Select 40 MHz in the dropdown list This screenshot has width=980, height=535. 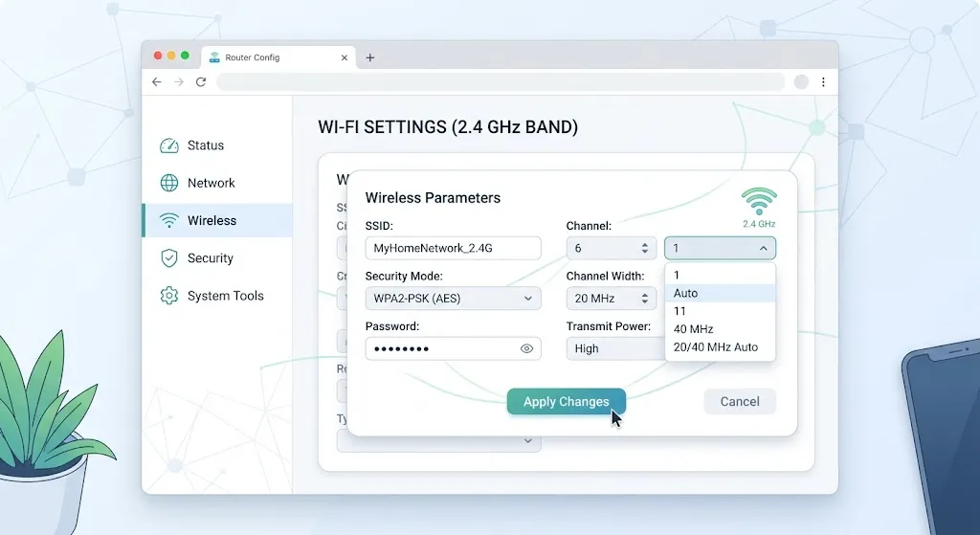tap(720, 329)
